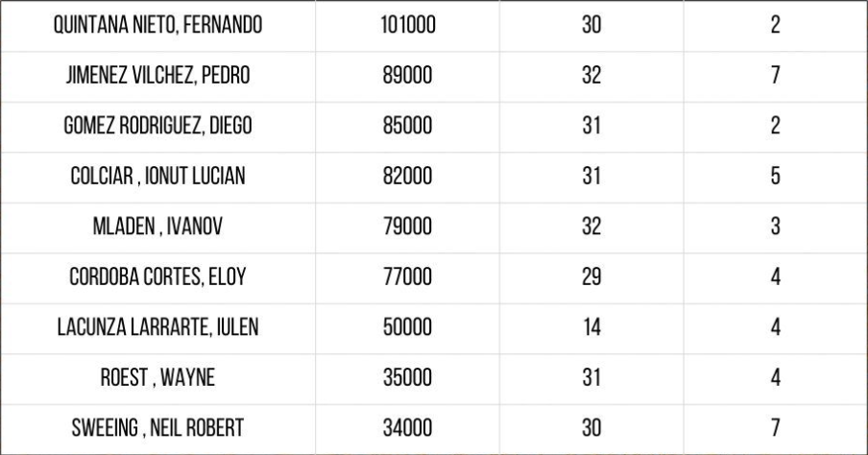Select the cell showing 89000
The height and width of the screenshot is (455, 868).
pos(408,75)
